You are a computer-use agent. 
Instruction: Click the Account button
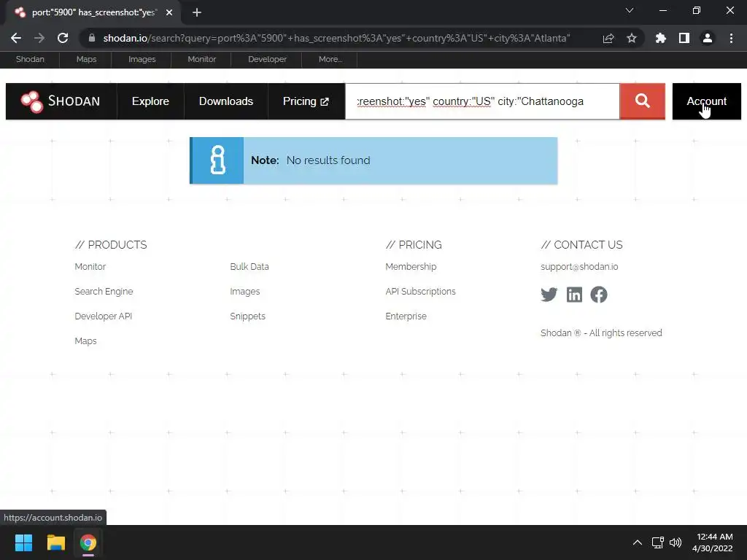pyautogui.click(x=706, y=101)
